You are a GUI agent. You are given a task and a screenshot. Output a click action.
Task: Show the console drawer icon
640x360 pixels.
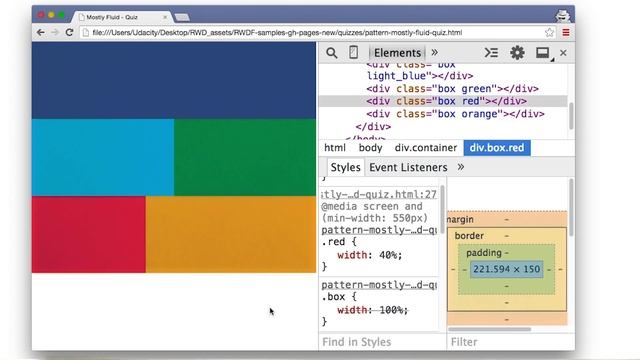pos(491,53)
